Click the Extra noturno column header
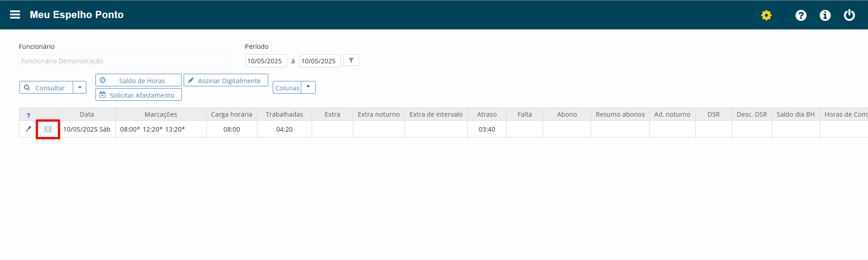 [379, 114]
